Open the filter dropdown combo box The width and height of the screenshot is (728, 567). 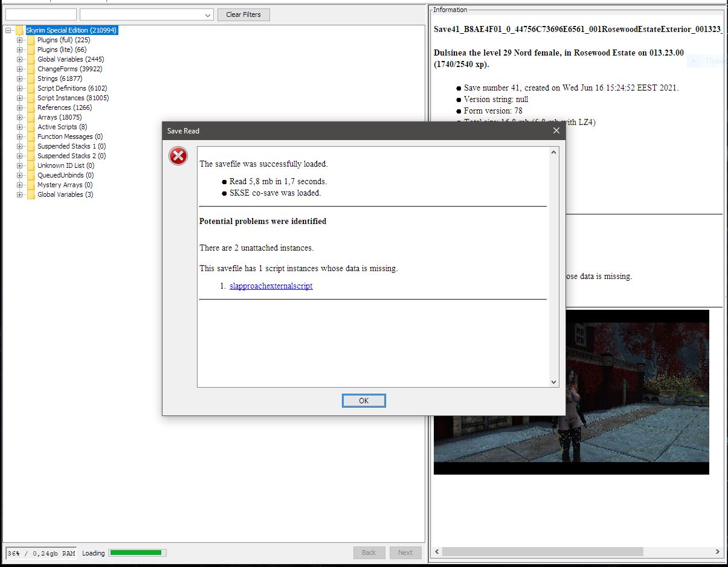[147, 14]
